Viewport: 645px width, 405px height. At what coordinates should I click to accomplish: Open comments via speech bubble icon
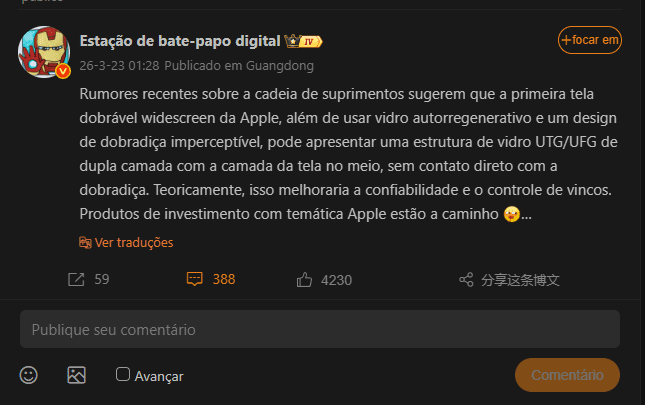(x=195, y=279)
